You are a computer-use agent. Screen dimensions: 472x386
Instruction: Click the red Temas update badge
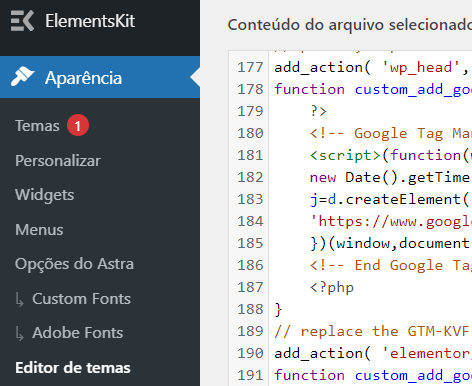coord(78,126)
